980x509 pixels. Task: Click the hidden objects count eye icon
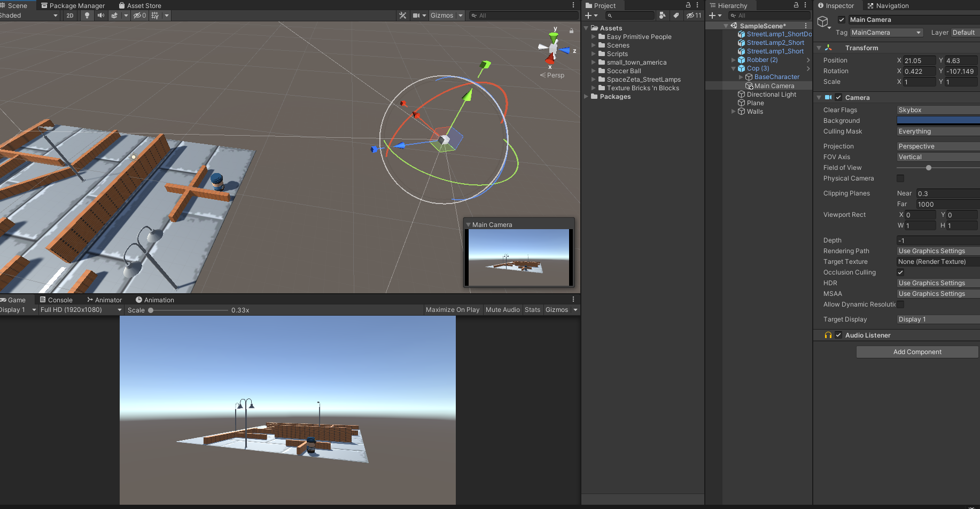139,15
